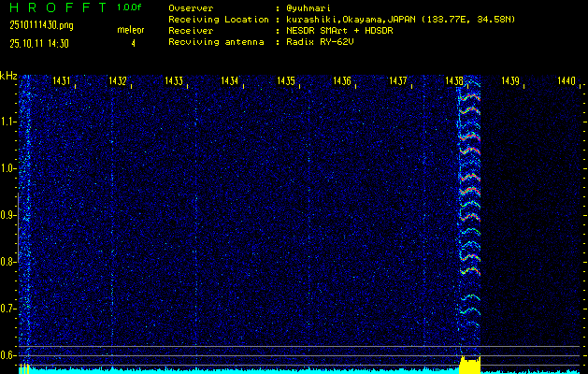Click the yellow power burst in bottom strip
The height and width of the screenshot is (374, 588).
coord(469,363)
